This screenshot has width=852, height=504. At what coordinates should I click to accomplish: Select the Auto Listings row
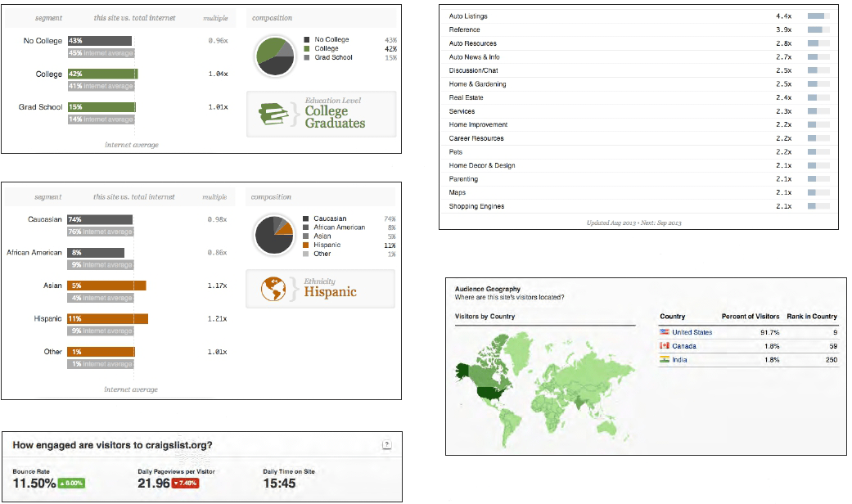pos(639,16)
